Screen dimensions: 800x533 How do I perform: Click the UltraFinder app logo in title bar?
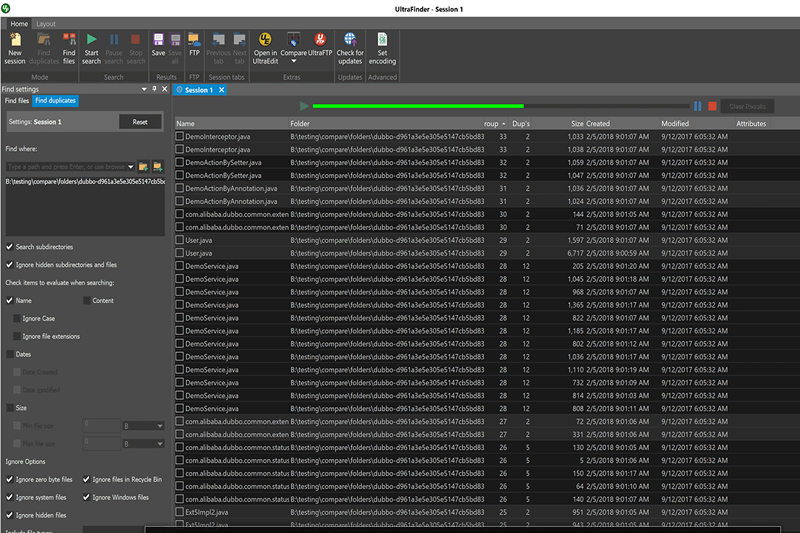tap(6, 8)
